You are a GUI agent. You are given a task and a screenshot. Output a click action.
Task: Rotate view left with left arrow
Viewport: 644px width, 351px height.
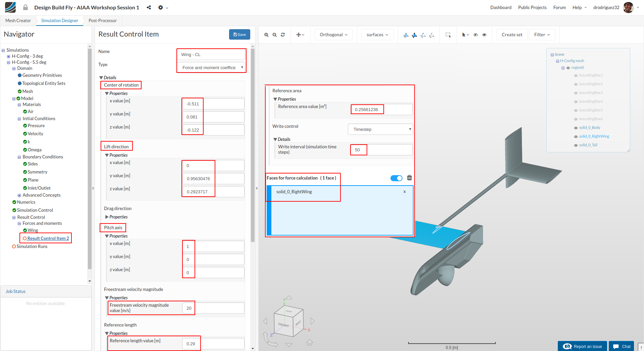tap(265, 321)
